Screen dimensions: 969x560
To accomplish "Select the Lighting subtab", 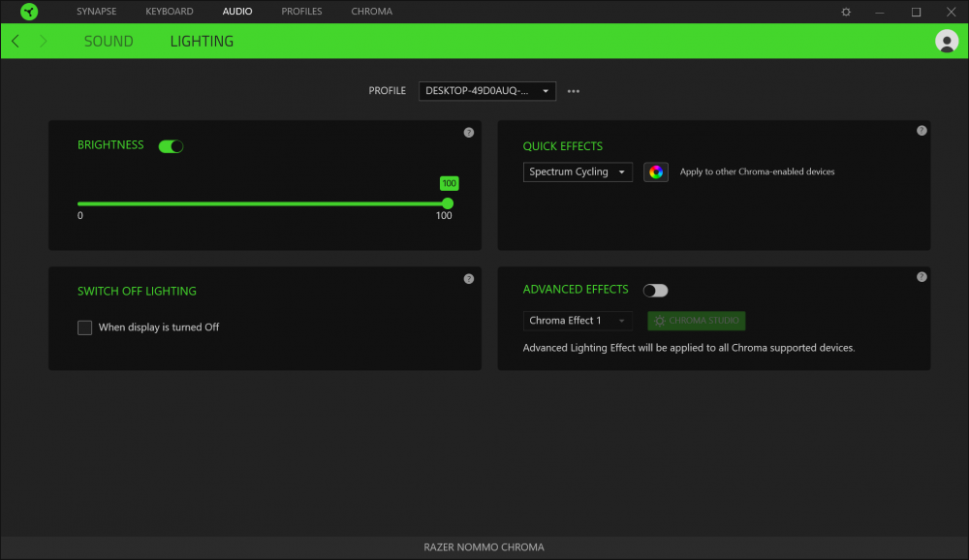I will (x=203, y=42).
